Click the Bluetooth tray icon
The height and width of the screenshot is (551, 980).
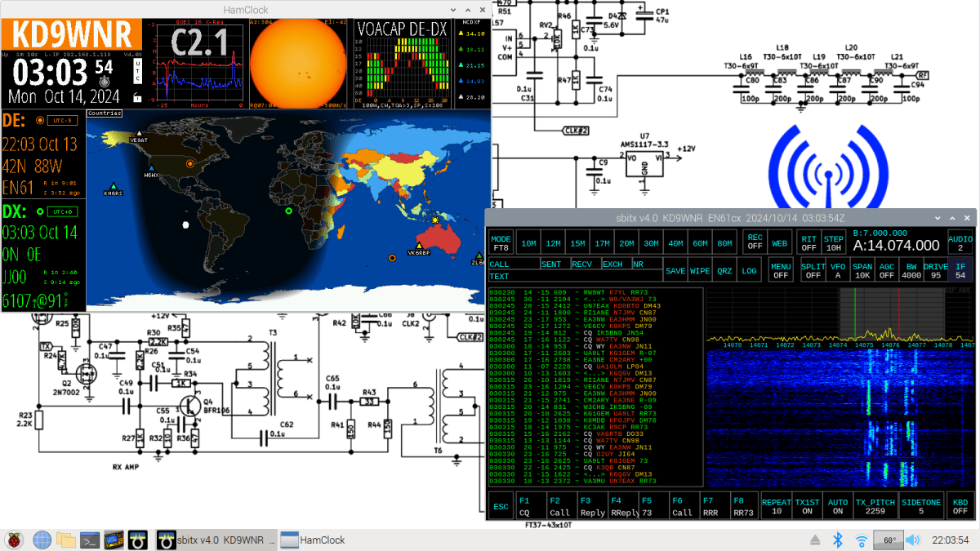[x=837, y=540]
